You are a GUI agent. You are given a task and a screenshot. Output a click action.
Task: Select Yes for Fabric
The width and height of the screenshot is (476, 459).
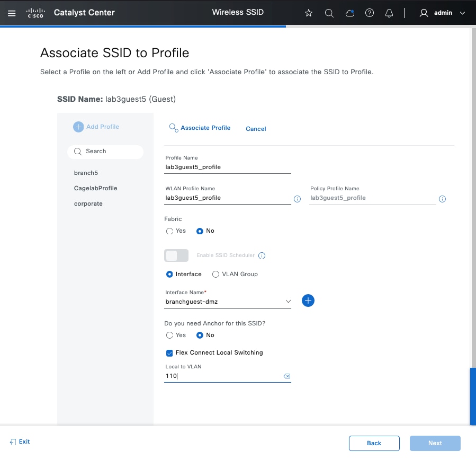[169, 231]
